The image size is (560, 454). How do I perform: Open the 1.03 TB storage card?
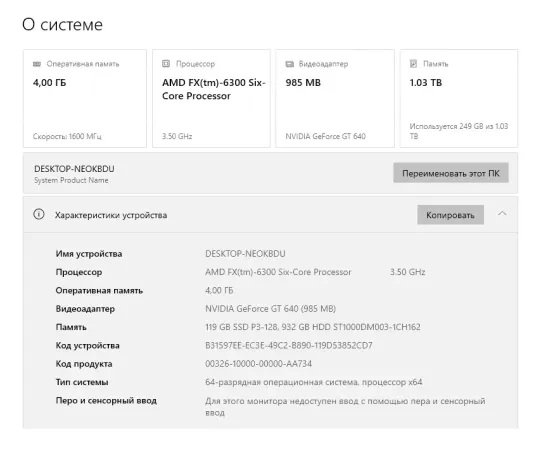tap(459, 99)
